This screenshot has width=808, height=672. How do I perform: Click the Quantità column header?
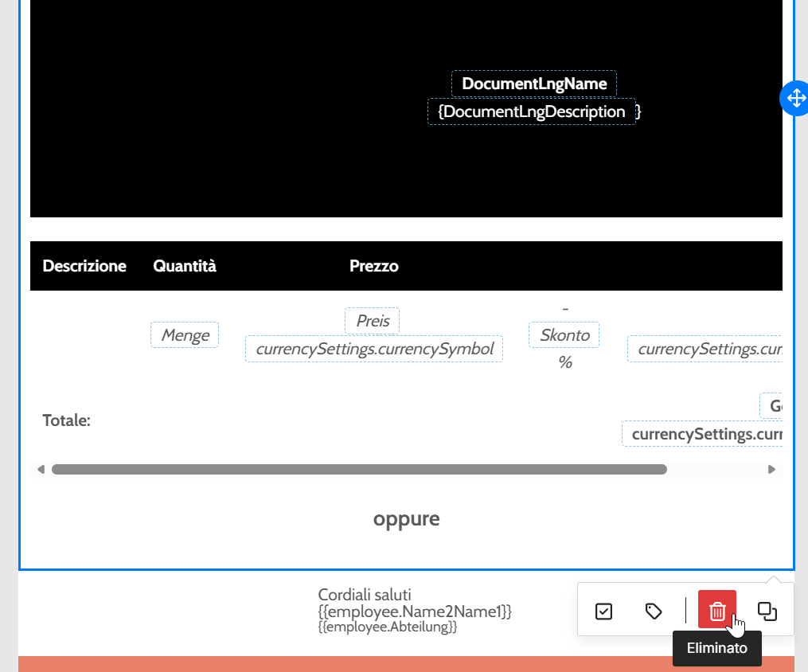pos(185,266)
